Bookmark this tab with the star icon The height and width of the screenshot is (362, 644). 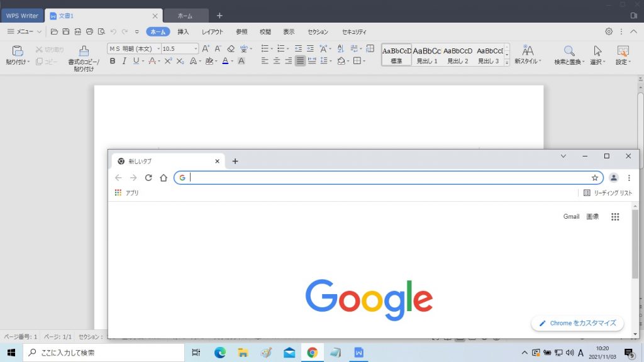(x=595, y=178)
